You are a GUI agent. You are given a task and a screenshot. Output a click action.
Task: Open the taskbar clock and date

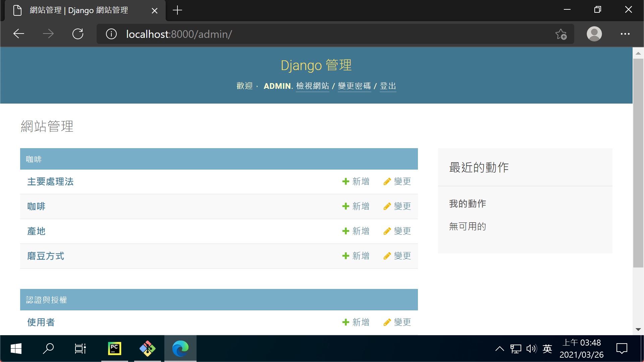click(x=582, y=349)
